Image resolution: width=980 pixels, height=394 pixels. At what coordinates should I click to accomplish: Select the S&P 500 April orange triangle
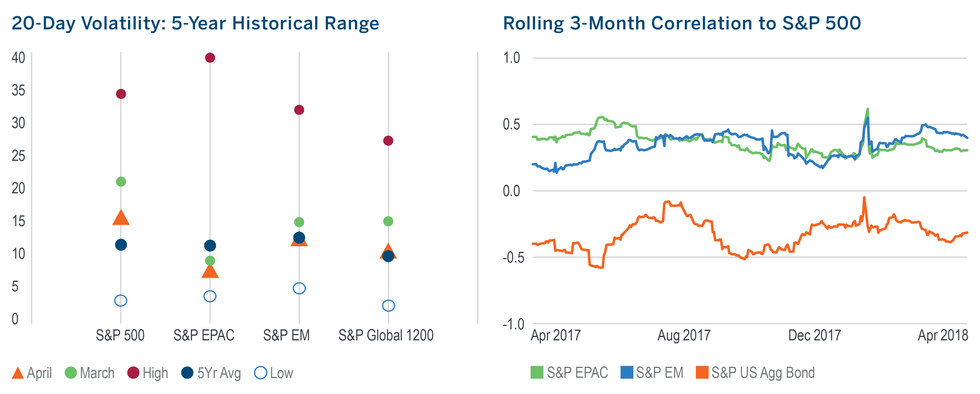pyautogui.click(x=121, y=218)
